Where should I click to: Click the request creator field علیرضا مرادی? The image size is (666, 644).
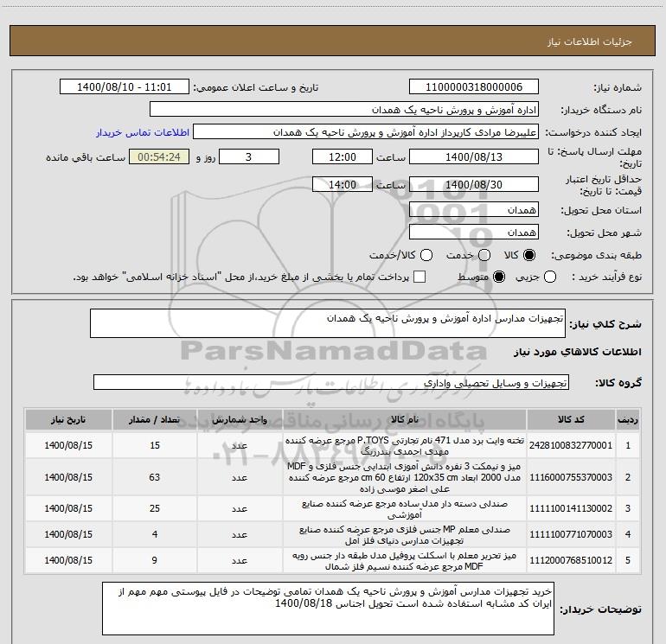tap(365, 132)
